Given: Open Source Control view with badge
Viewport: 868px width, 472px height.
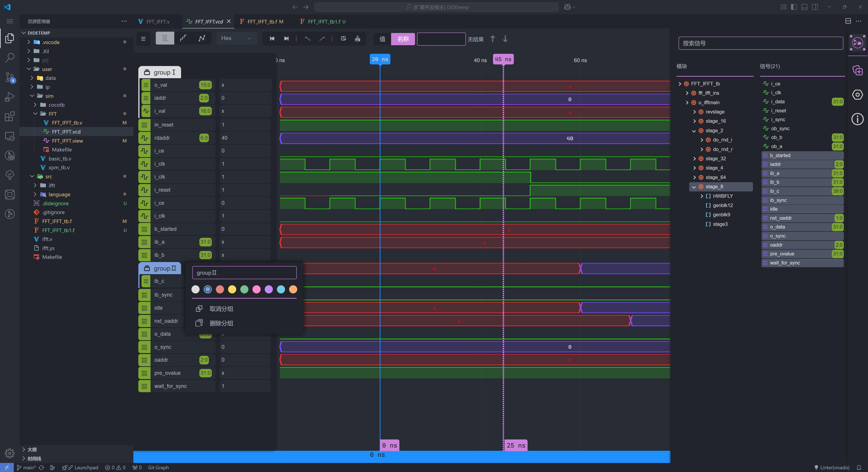Looking at the screenshot, I should coord(10,77).
